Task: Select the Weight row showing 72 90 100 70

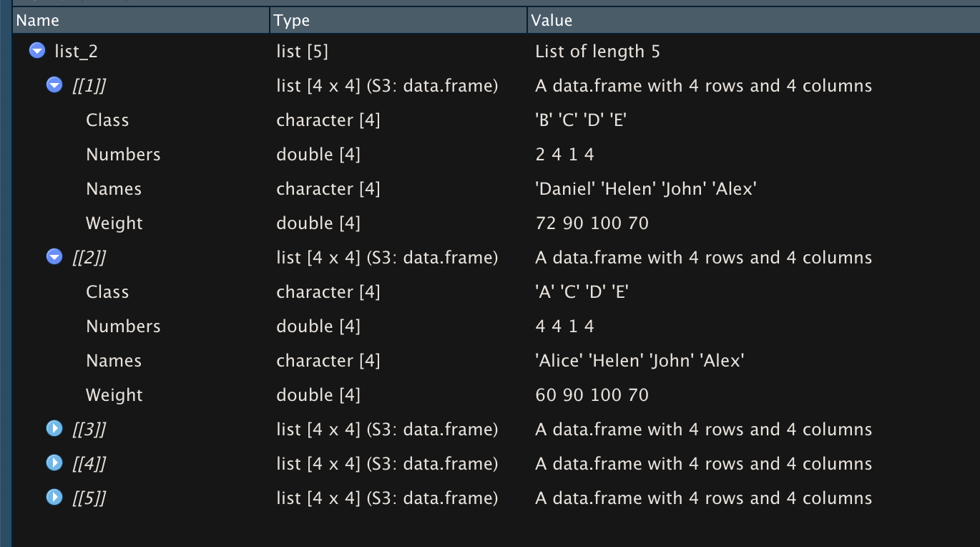Action: coord(114,223)
